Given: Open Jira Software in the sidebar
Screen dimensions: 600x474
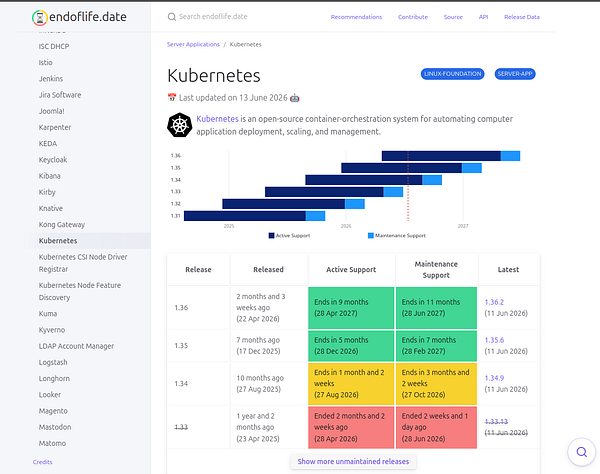Looking at the screenshot, I should (60, 95).
